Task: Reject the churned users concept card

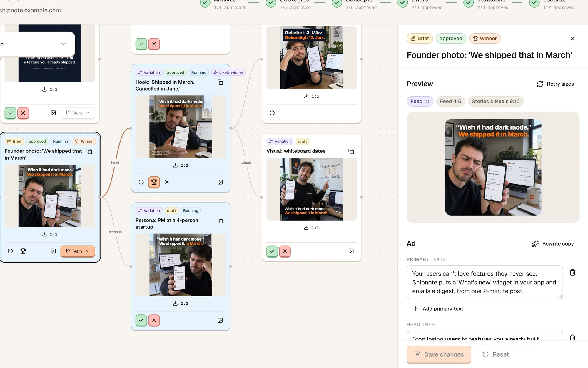Action: click(23, 113)
